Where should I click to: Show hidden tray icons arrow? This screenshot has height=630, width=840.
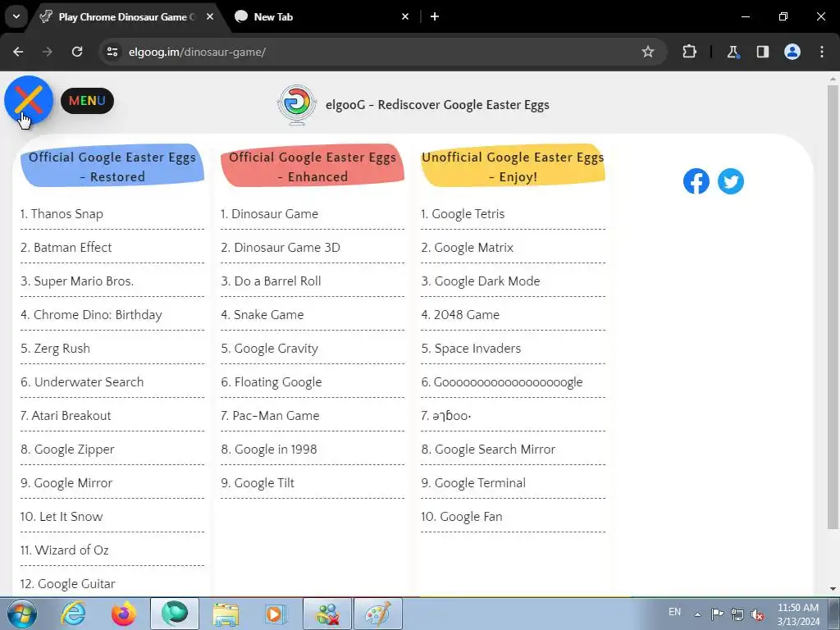[x=697, y=614]
